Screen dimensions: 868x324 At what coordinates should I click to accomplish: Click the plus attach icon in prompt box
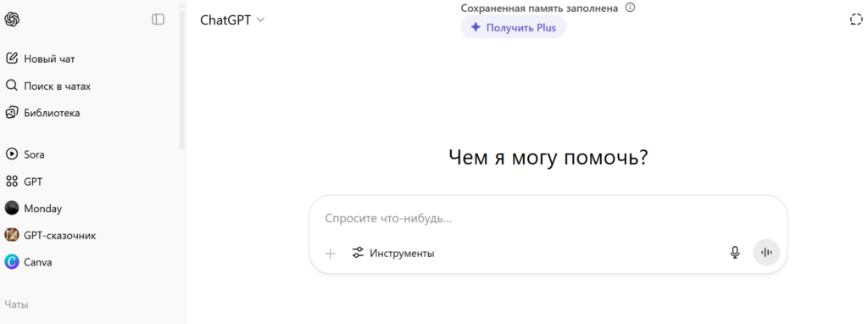[331, 254]
